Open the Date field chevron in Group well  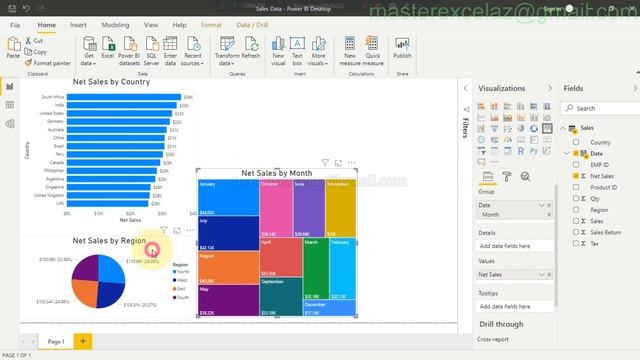[541, 205]
